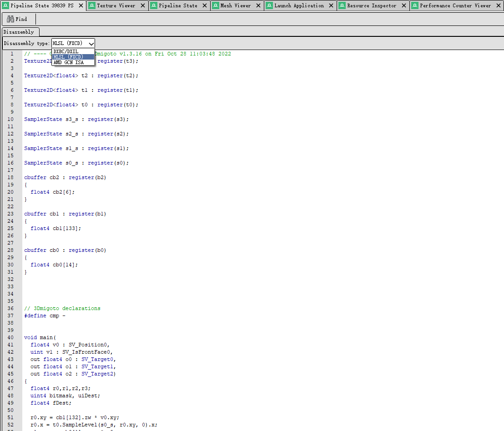Click 'out float4 o1 : SV_Target1' line

pyautogui.click(x=73, y=366)
